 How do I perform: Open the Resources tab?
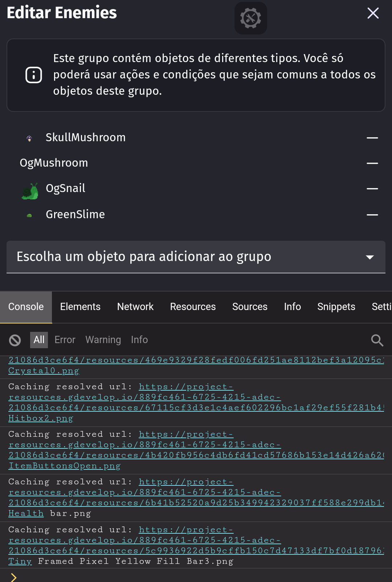193,307
